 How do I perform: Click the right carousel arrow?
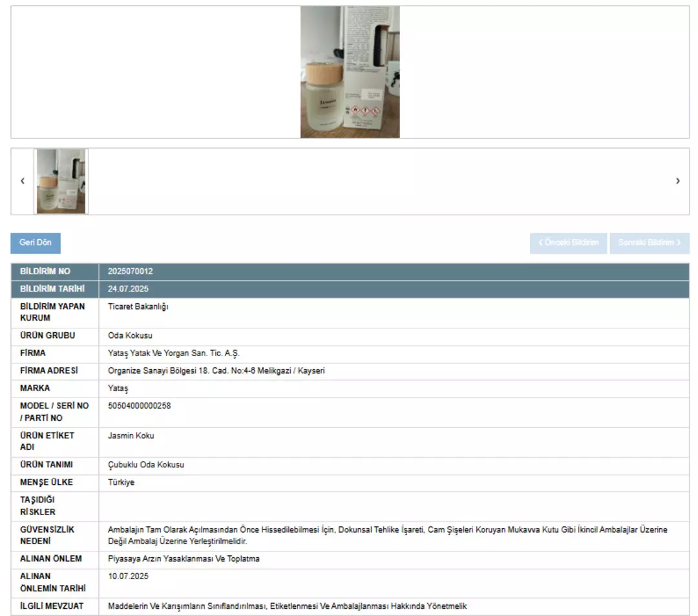tap(677, 181)
